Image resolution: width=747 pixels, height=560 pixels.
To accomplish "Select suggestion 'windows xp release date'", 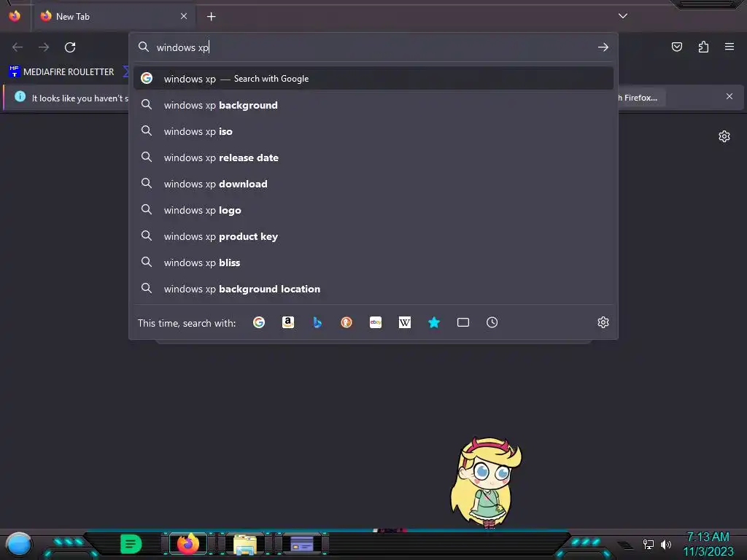I will pos(373,157).
